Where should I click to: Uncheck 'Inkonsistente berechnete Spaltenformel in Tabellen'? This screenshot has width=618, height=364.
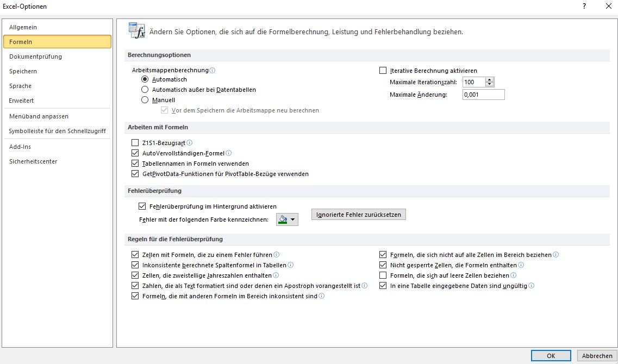coord(135,265)
